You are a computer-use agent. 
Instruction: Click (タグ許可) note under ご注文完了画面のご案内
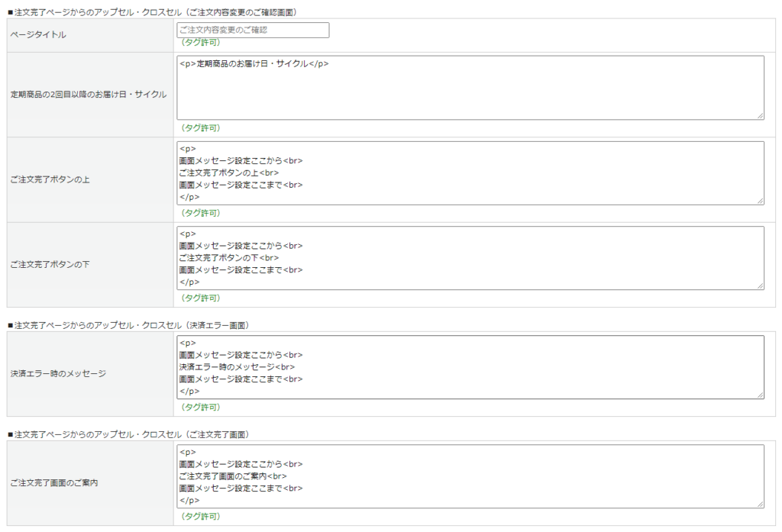pos(200,516)
